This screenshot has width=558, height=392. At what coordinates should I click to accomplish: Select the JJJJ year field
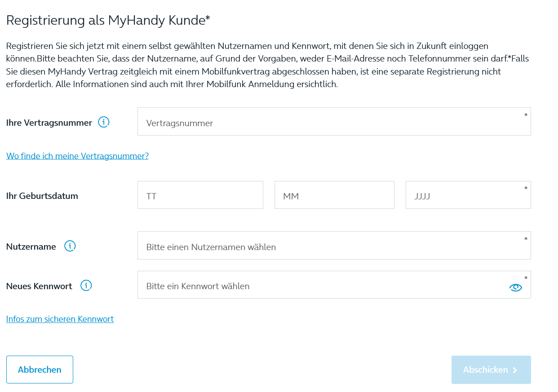pyautogui.click(x=468, y=195)
